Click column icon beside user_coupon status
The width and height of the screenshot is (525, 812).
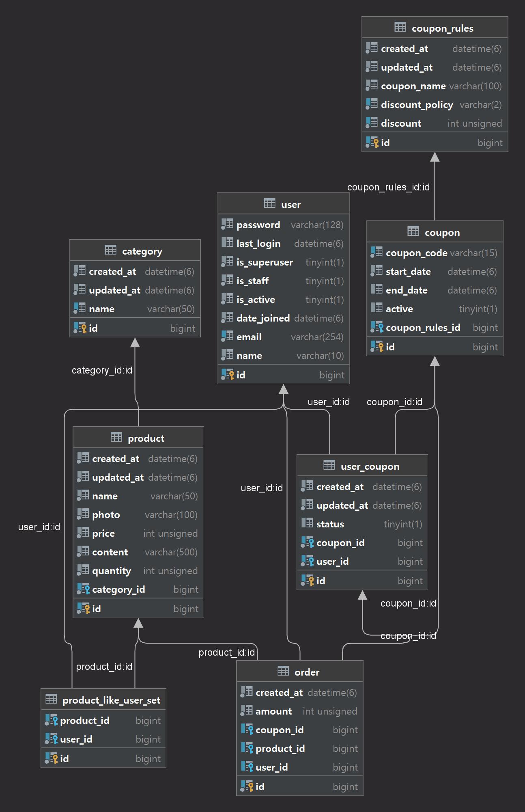tap(307, 523)
